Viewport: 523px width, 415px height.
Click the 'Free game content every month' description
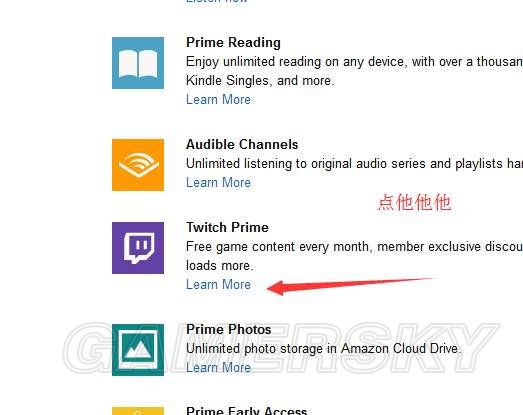tap(354, 256)
